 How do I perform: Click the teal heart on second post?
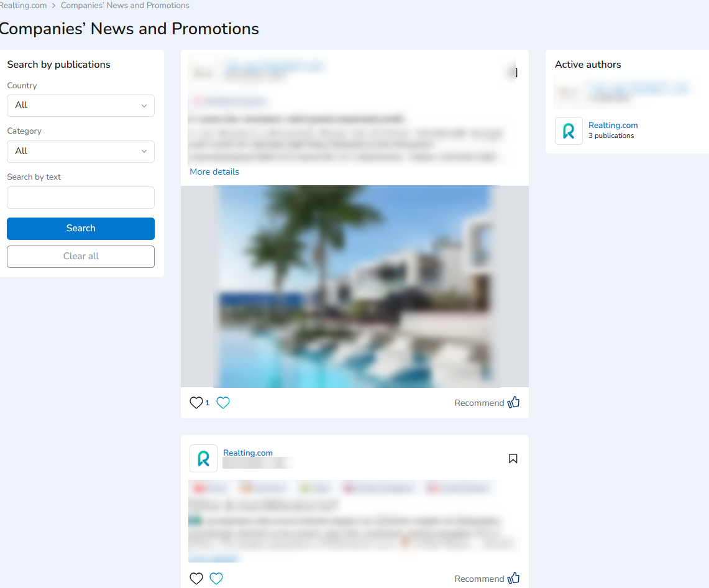click(216, 579)
